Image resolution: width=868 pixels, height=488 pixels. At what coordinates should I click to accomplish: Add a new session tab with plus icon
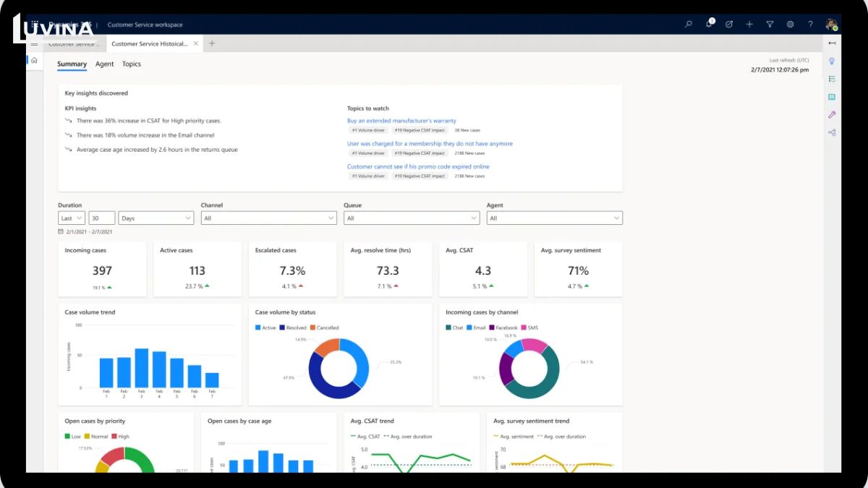pos(212,43)
